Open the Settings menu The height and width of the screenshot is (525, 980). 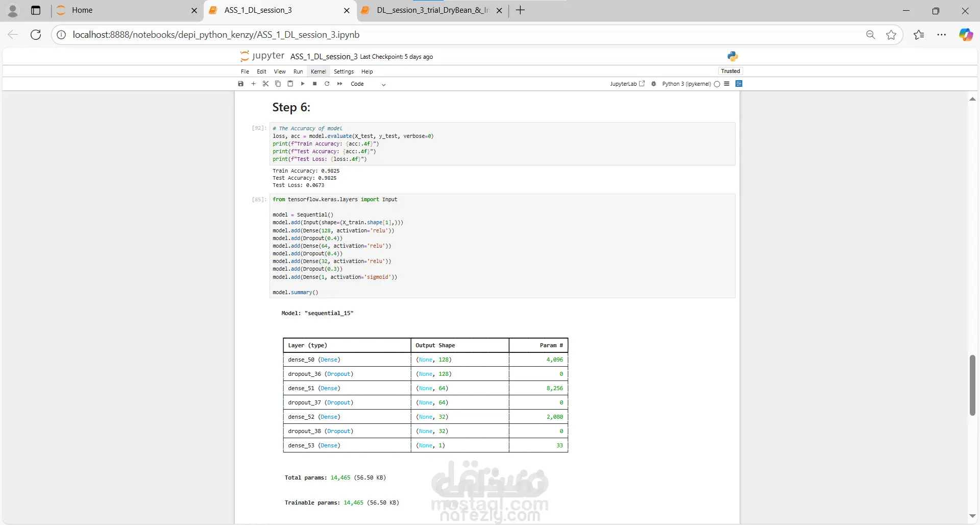click(344, 71)
